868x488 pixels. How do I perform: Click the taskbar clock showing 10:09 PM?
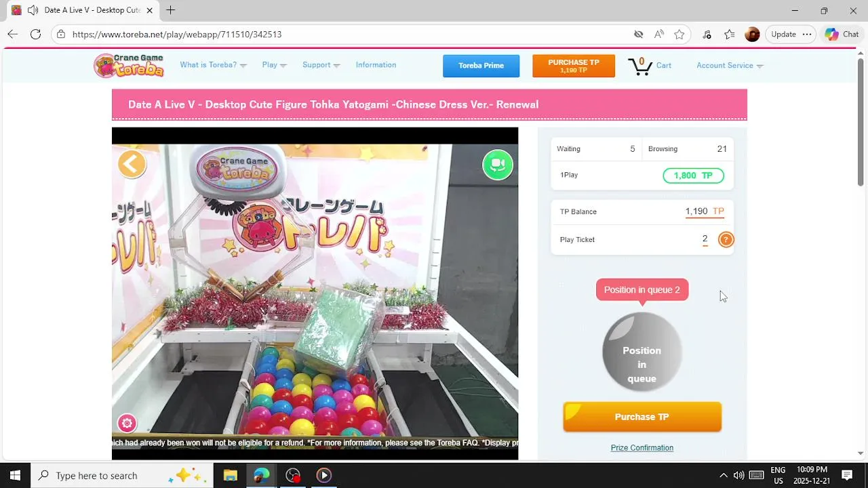(812, 475)
